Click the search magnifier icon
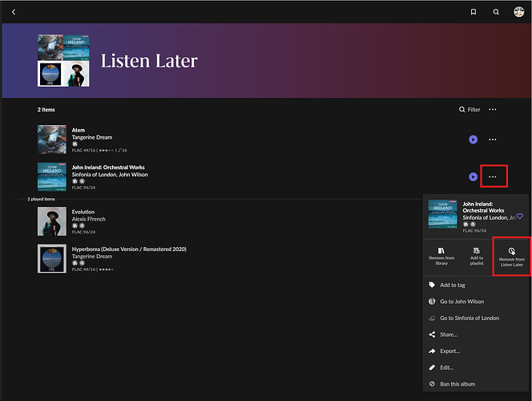Screen dimensions: 532x401 pos(496,12)
